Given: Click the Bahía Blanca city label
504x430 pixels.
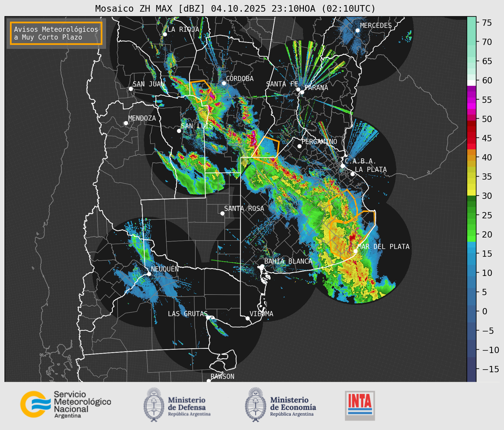Looking at the screenshot, I should coord(288,261).
